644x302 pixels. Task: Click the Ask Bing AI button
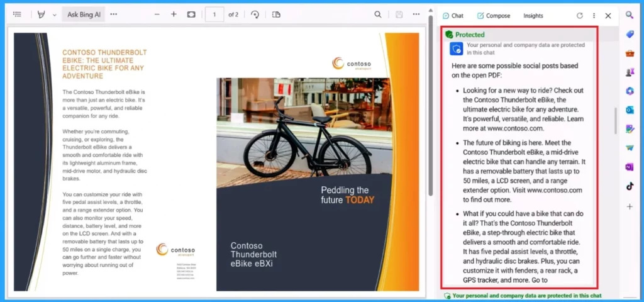84,14
